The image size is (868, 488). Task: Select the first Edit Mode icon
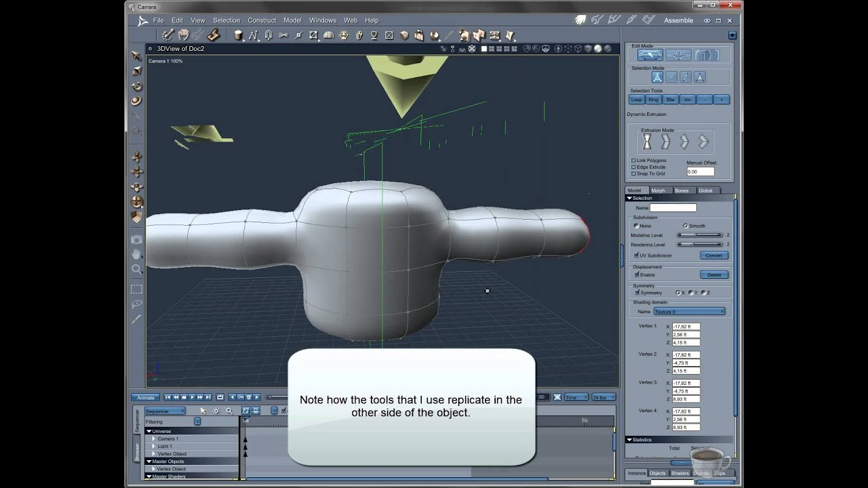(x=650, y=55)
